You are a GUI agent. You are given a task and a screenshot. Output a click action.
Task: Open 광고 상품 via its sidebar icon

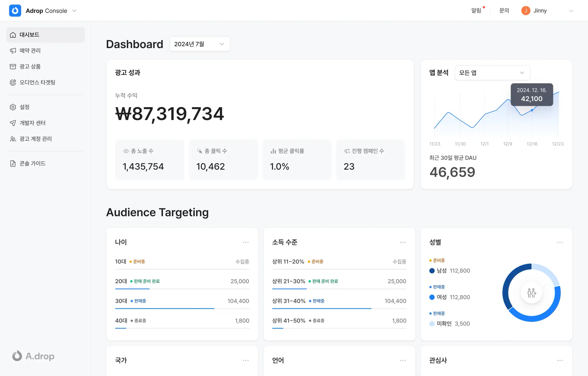(x=12, y=66)
